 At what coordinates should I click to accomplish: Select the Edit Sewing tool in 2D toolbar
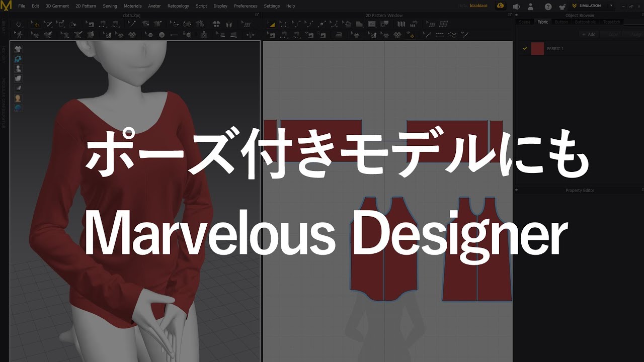pos(271,35)
